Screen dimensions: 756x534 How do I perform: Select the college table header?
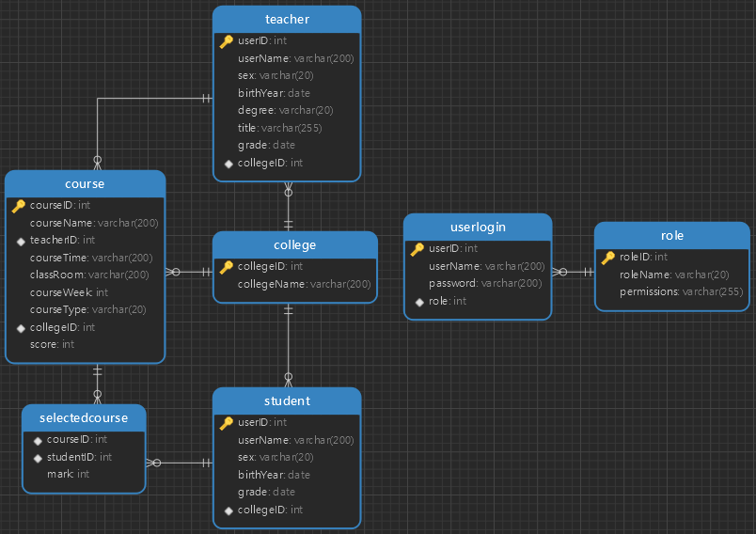click(295, 244)
